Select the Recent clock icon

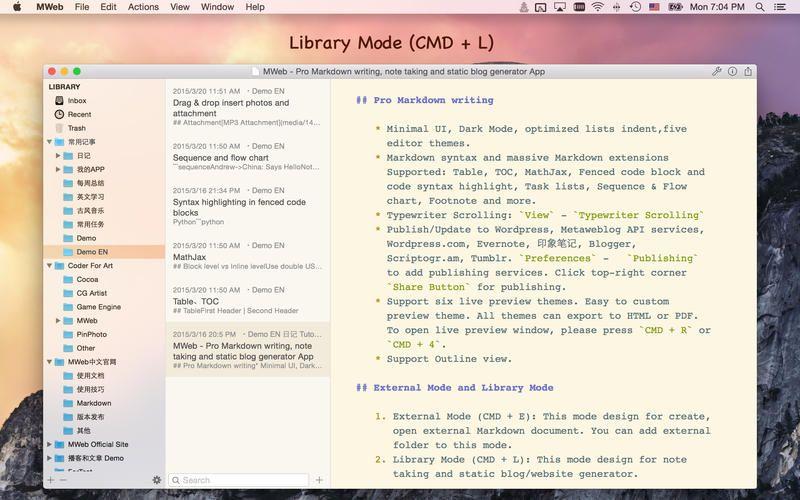60,114
